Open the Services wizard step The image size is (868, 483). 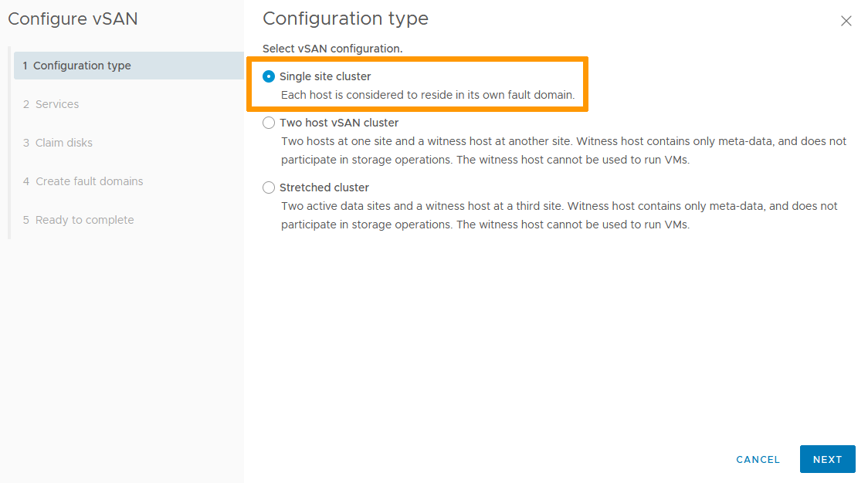coord(57,104)
